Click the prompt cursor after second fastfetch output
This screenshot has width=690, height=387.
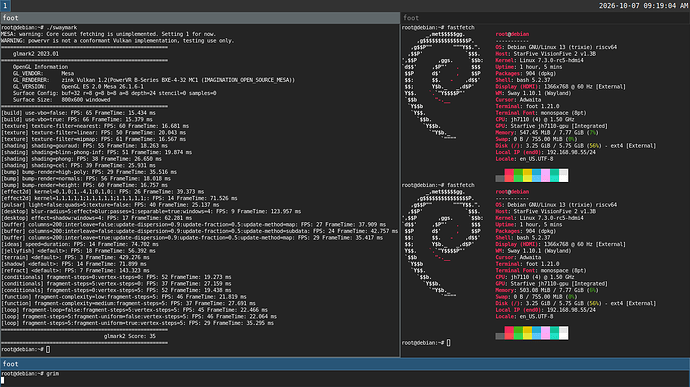pyautogui.click(x=448, y=343)
